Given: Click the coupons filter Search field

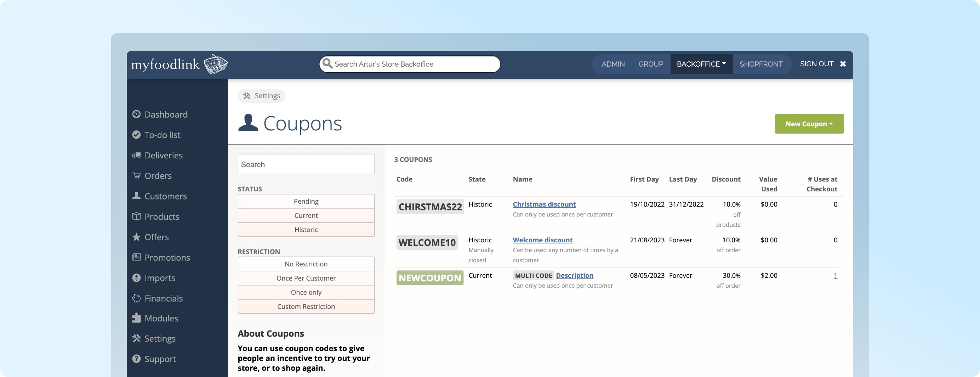Looking at the screenshot, I should coord(306,164).
